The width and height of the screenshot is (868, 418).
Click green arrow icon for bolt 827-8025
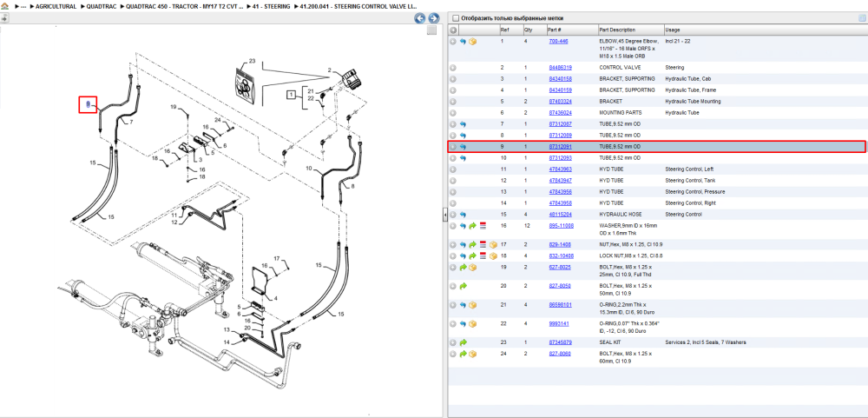tap(463, 267)
